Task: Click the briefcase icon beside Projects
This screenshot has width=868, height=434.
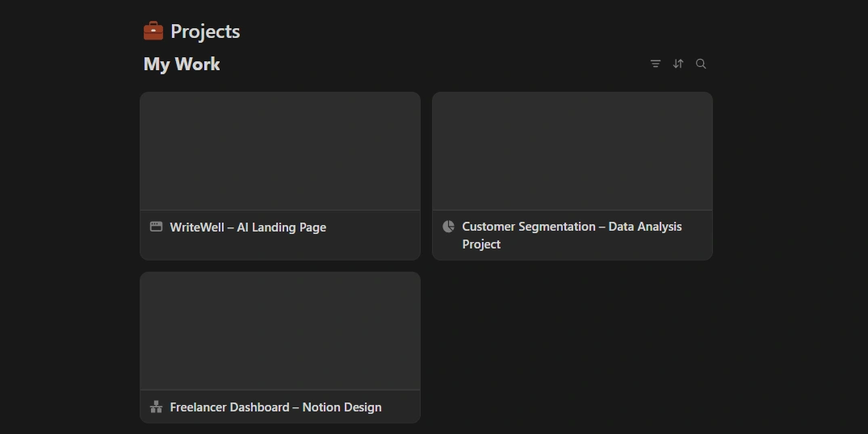Action: (x=153, y=31)
